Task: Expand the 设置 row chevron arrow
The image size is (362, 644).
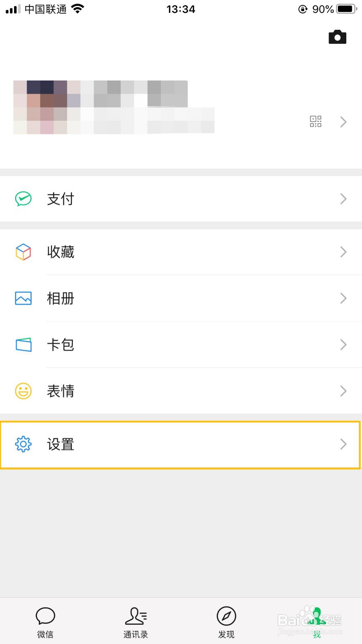Action: (x=343, y=444)
